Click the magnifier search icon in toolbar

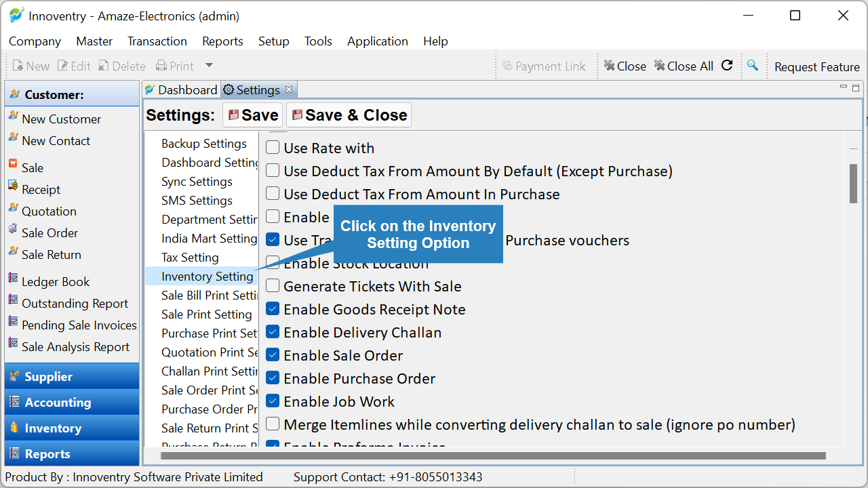tap(752, 65)
